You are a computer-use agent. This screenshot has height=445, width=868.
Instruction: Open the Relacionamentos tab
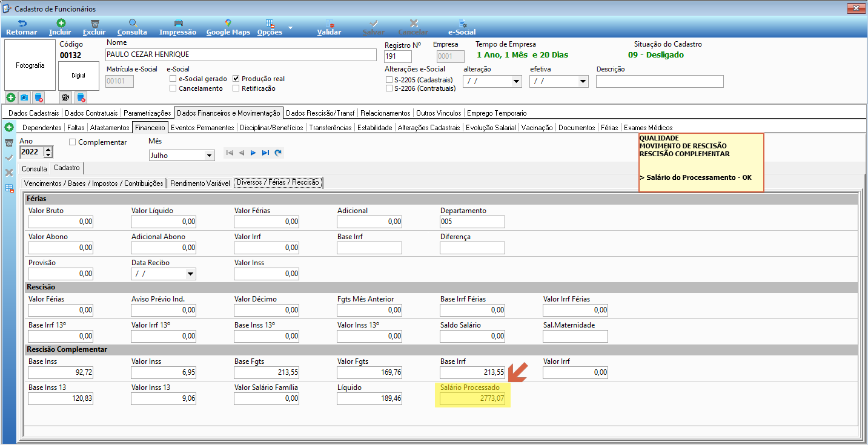point(385,113)
